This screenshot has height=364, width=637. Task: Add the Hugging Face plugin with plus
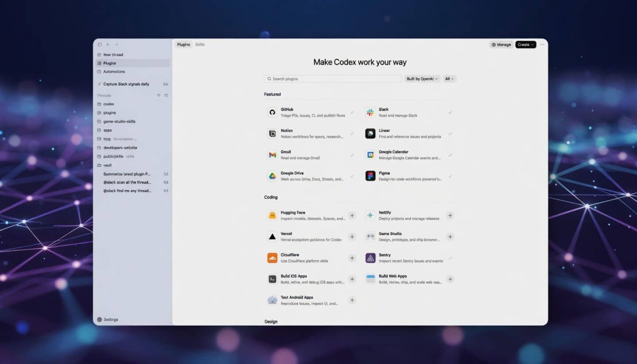point(352,215)
